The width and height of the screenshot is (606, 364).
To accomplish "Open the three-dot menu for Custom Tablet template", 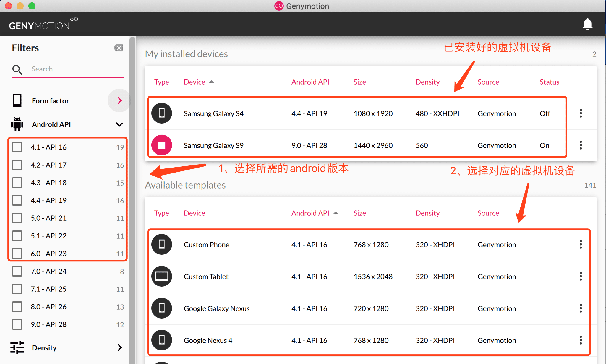I will coord(581,276).
